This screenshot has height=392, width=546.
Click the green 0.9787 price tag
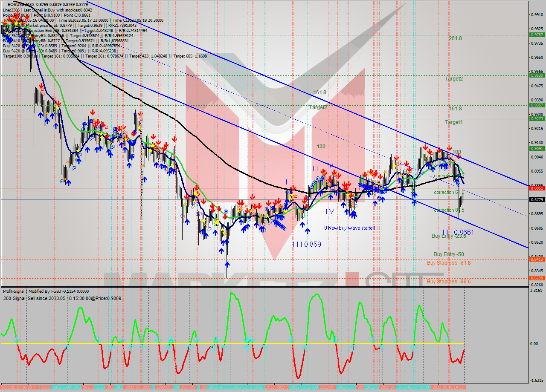(x=536, y=35)
